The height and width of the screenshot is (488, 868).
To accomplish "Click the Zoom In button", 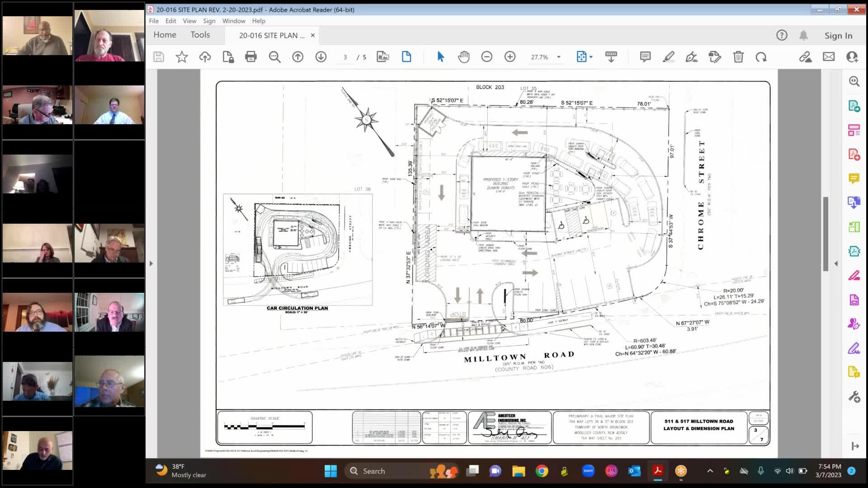I will coord(510,57).
